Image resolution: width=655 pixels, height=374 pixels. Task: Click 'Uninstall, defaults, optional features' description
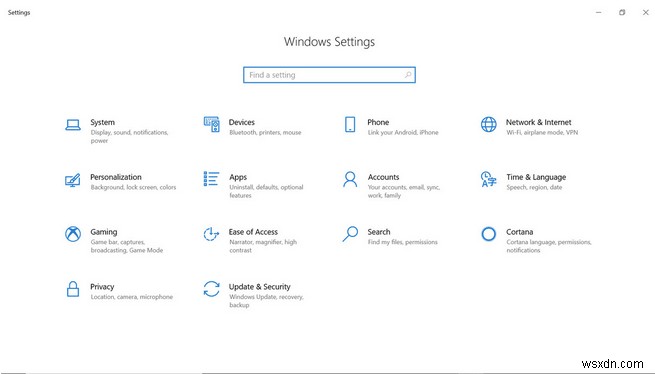(266, 191)
